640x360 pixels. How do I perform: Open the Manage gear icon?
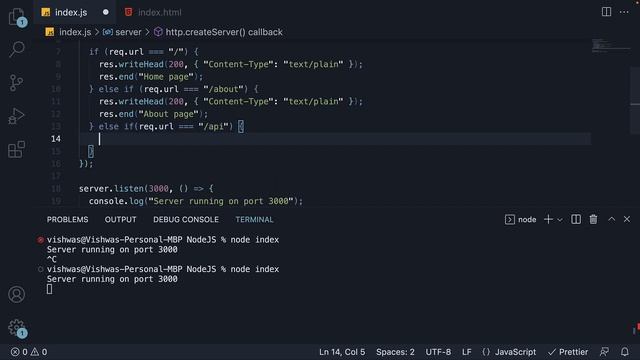tap(17, 328)
